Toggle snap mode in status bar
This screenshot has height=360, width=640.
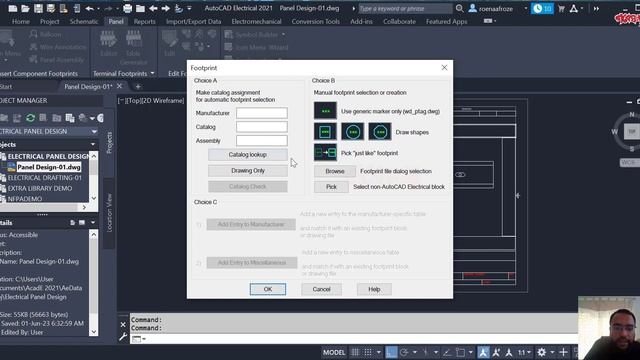[368, 352]
